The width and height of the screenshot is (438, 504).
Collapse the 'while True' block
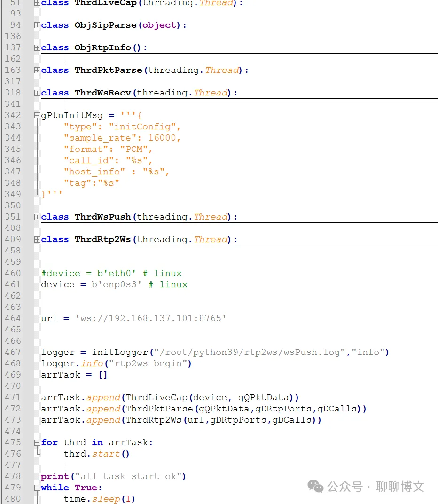click(37, 488)
